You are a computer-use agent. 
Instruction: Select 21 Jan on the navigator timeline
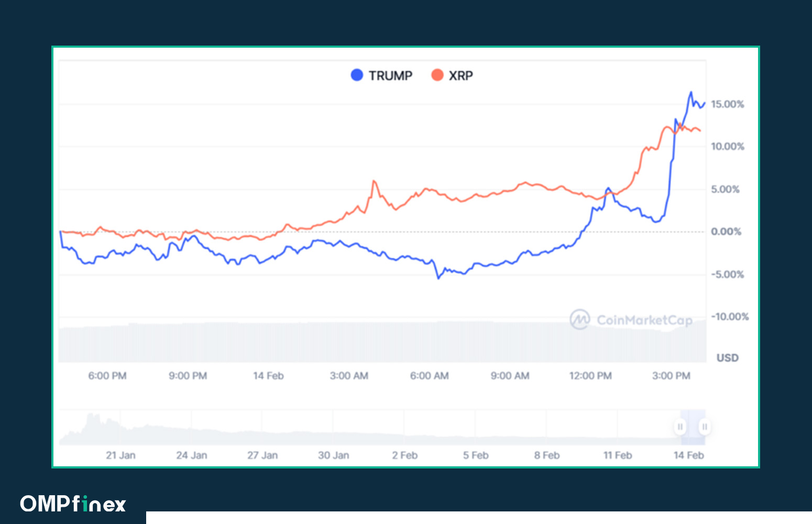(120, 455)
